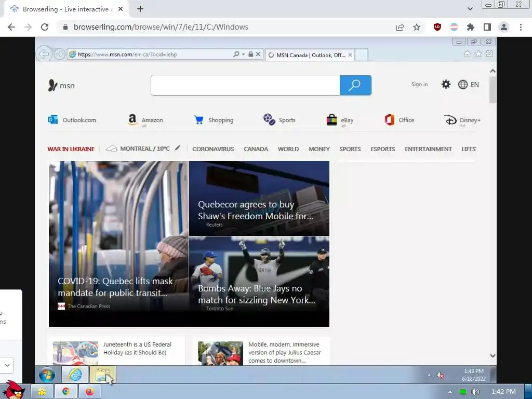Open IE Tools gear icon

(x=489, y=54)
